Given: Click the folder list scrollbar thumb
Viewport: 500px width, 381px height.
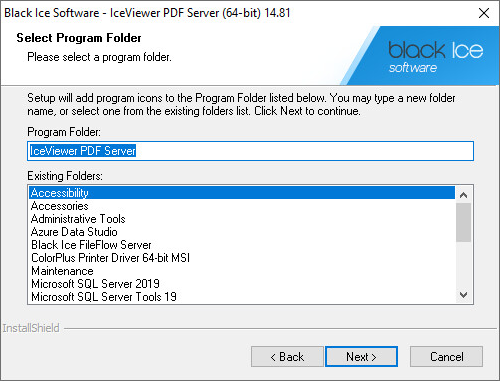Looking at the screenshot, I should coord(463,222).
